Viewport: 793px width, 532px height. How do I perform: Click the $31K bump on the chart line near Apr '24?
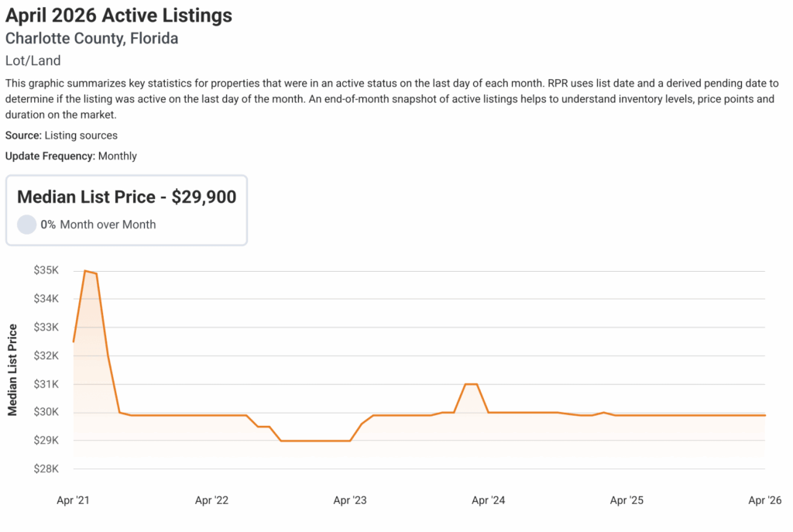[472, 384]
